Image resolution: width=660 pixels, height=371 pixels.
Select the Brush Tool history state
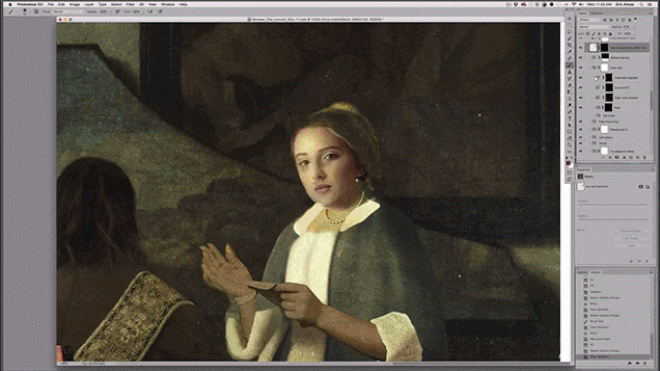596,321
